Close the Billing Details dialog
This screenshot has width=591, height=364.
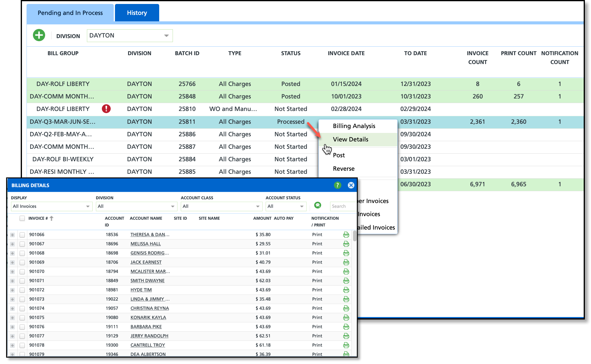pyautogui.click(x=351, y=185)
